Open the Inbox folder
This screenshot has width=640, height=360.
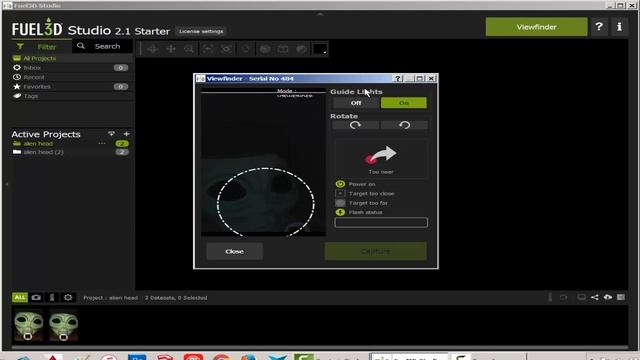(32, 68)
